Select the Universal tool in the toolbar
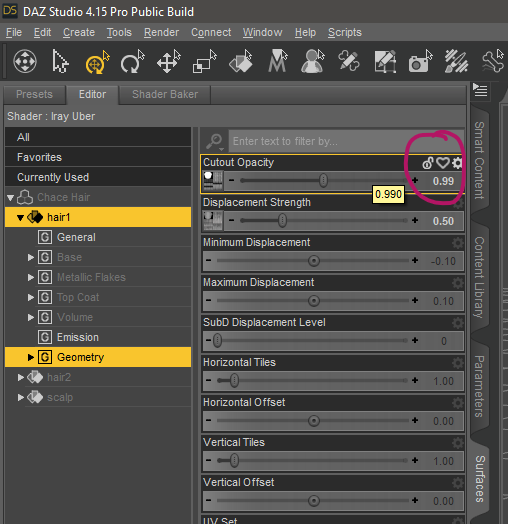This screenshot has height=524, width=508. pos(97,62)
